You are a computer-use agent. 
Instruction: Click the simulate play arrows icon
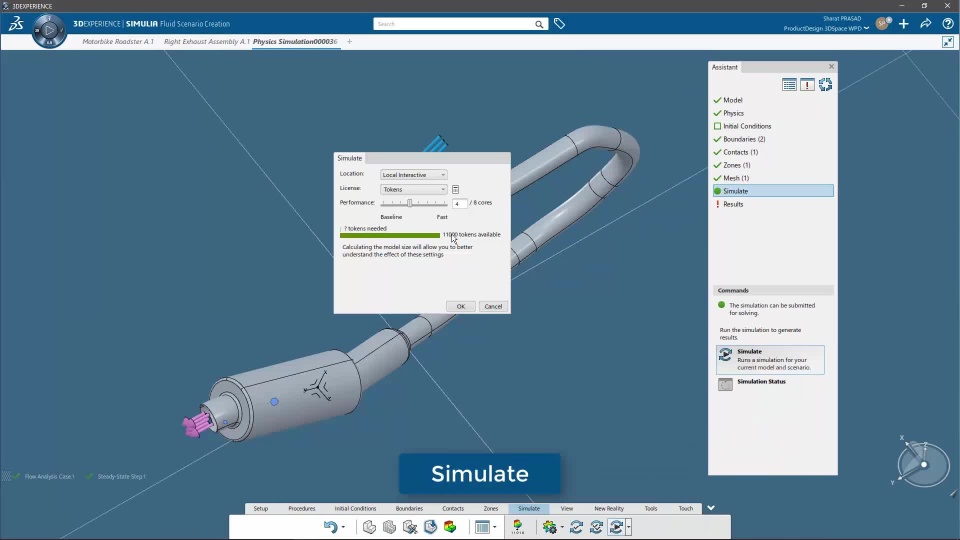point(617,527)
